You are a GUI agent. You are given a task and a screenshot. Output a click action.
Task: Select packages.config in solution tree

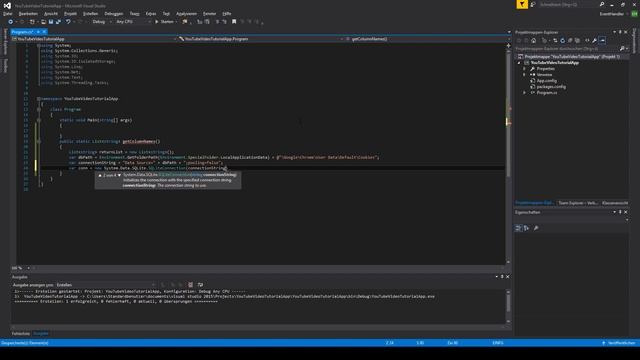pos(551,87)
